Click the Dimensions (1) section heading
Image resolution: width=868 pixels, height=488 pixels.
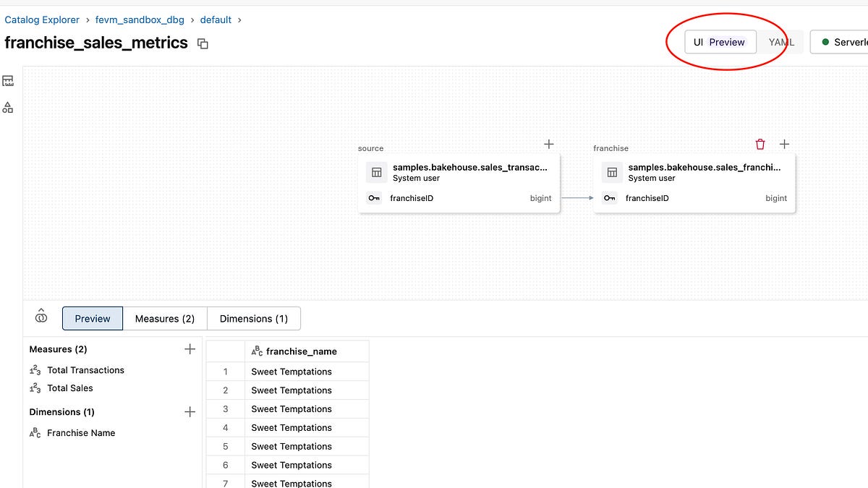[x=62, y=412]
